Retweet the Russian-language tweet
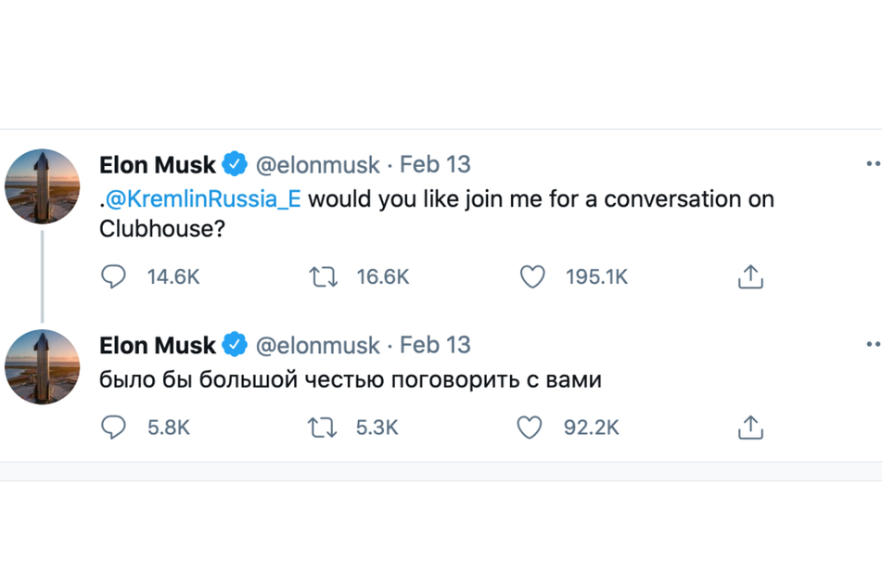Viewport: 882px width, 588px height. pyautogui.click(x=323, y=428)
